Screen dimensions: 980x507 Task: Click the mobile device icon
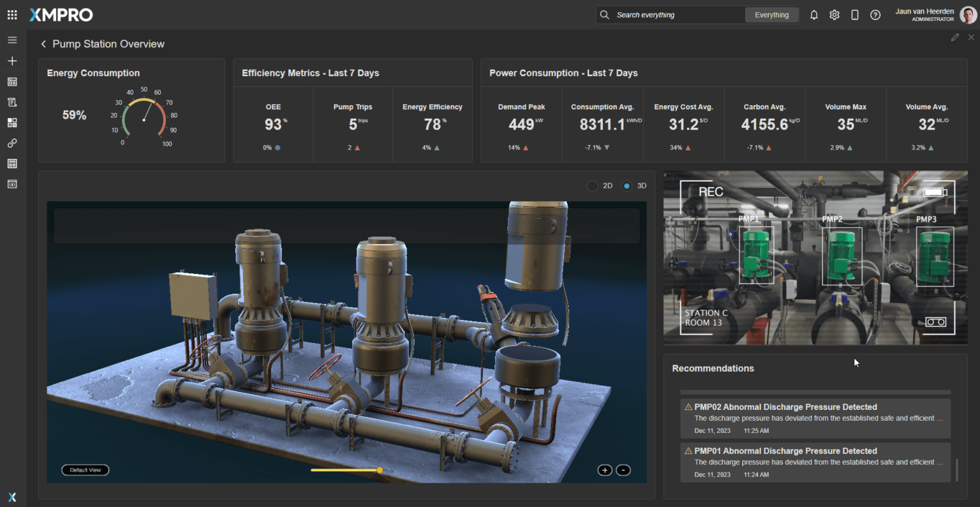click(x=855, y=15)
